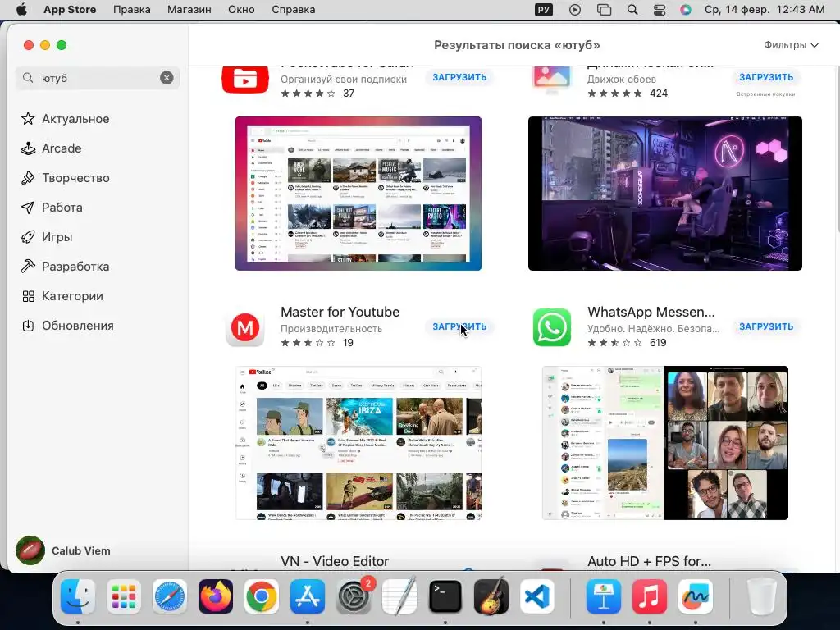Screen dimensions: 840x630
Task: Click the date and time in menu bar
Action: [765, 10]
